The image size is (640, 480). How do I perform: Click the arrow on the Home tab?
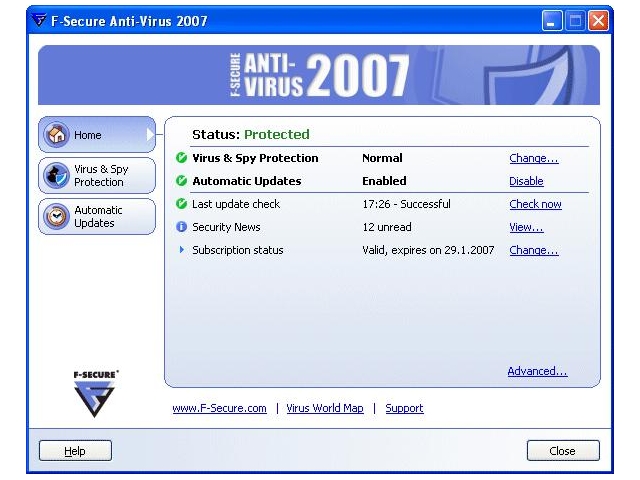point(150,135)
